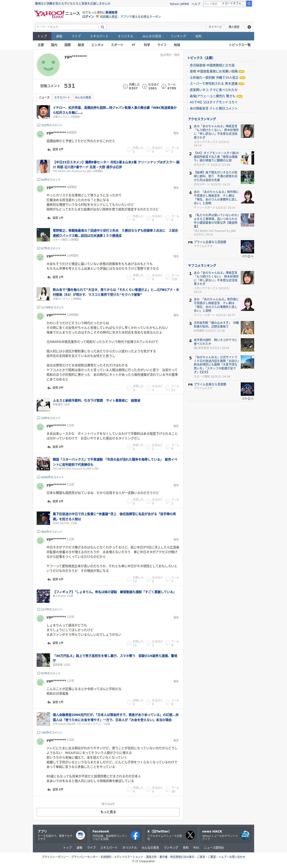Screen dimensions: 287x868
Task: Click うーん face on 高橋由伸だと予想 comment
Action: click(x=168, y=149)
